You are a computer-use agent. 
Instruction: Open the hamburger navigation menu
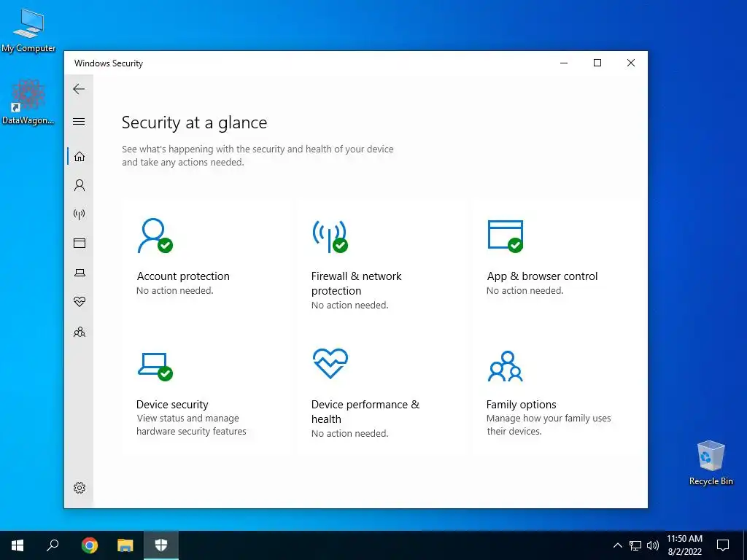(x=79, y=122)
